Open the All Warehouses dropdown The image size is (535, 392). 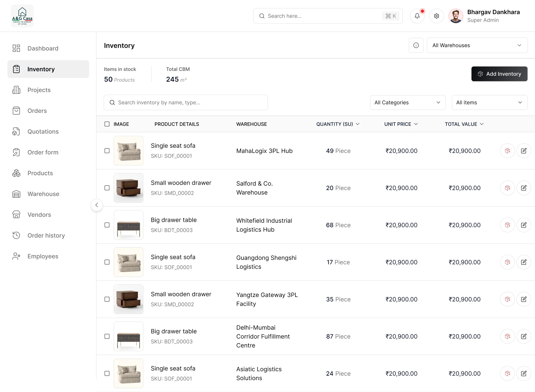tap(477, 45)
